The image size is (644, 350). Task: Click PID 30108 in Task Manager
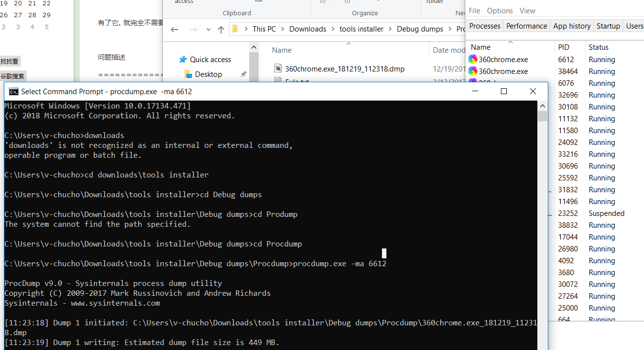(x=568, y=107)
